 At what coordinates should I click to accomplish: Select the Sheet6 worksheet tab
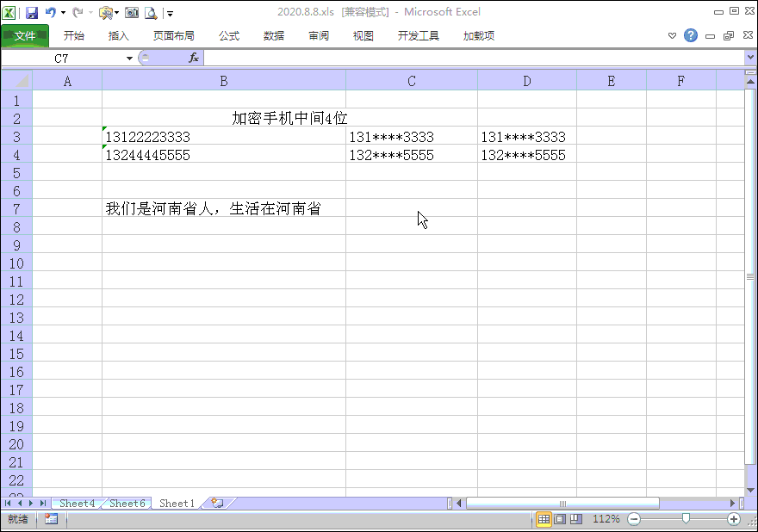point(126,504)
